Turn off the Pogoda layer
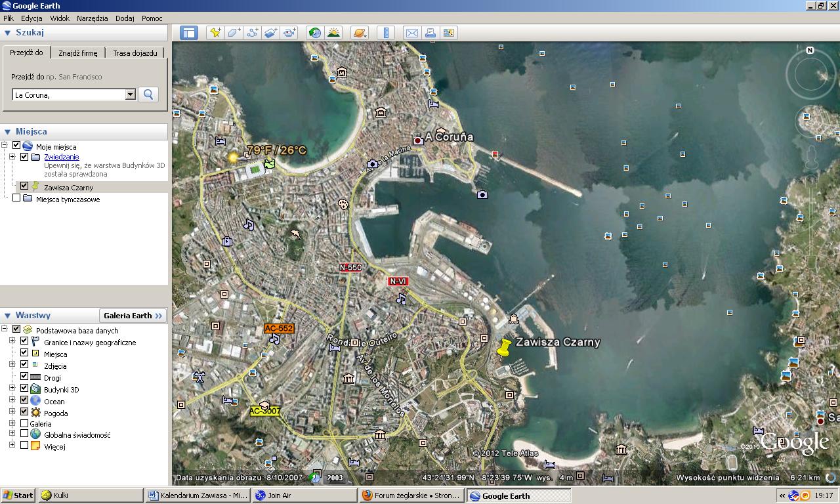Image resolution: width=840 pixels, height=504 pixels. (x=24, y=412)
